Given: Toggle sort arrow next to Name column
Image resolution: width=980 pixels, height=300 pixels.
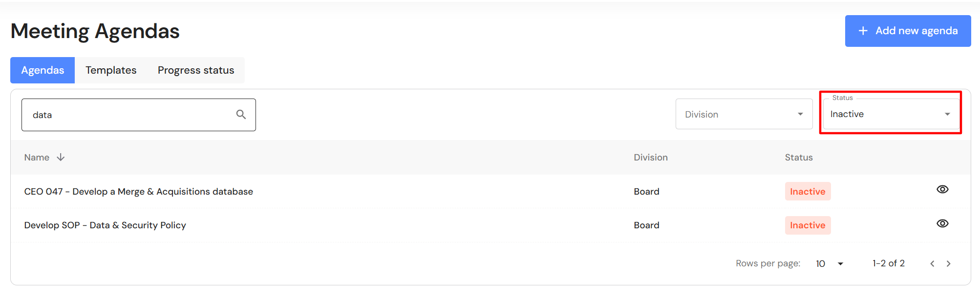Looking at the screenshot, I should click(61, 157).
